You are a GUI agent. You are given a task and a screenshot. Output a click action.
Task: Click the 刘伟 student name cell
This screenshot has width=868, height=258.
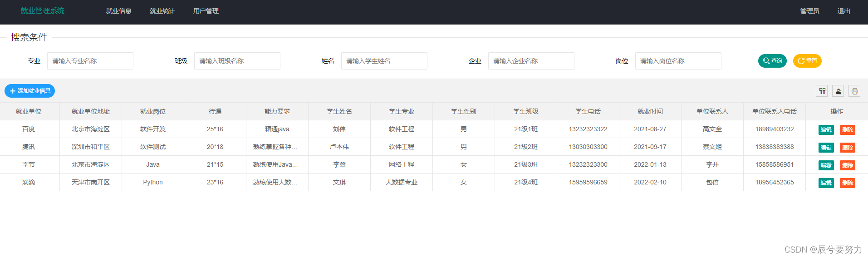339,129
